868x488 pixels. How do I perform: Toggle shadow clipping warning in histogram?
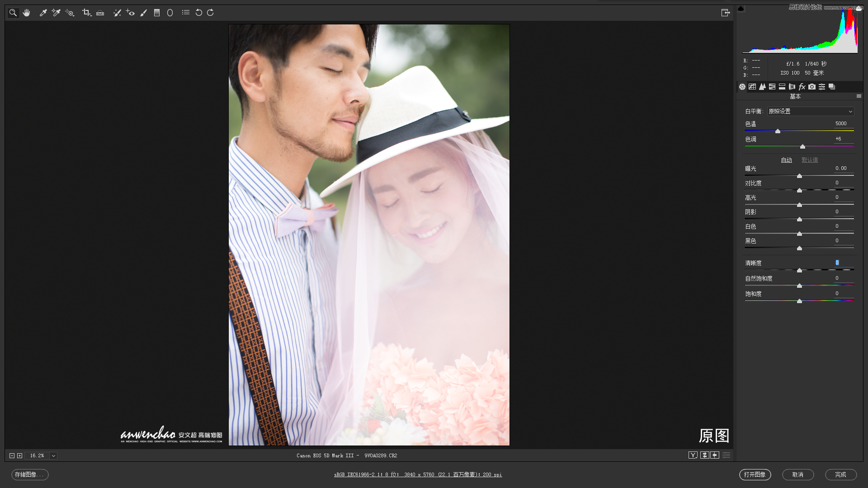(x=741, y=9)
